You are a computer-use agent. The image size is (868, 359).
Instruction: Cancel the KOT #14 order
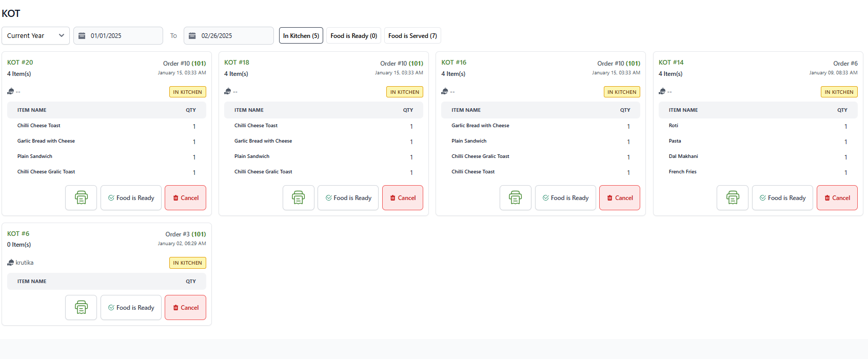[837, 197]
